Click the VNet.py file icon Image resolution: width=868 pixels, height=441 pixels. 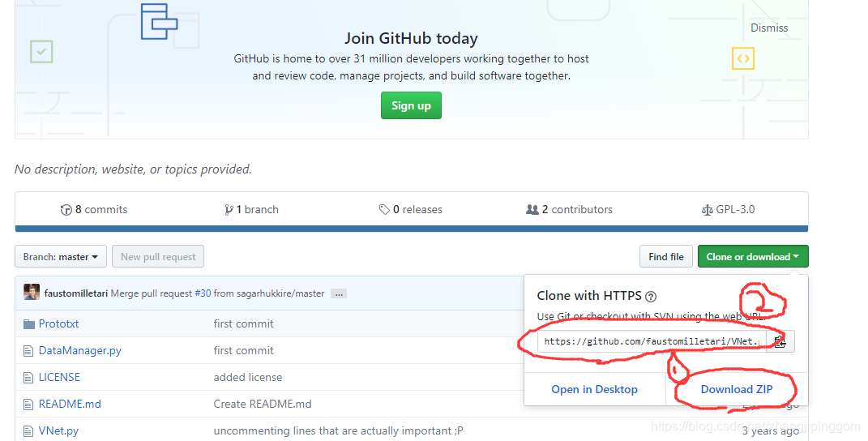pyautogui.click(x=28, y=431)
